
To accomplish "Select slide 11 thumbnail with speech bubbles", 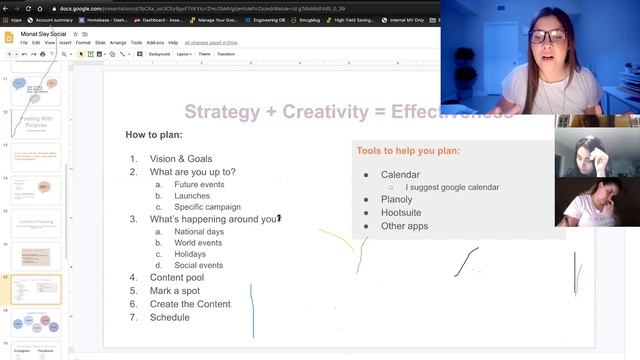I will click(x=36, y=90).
